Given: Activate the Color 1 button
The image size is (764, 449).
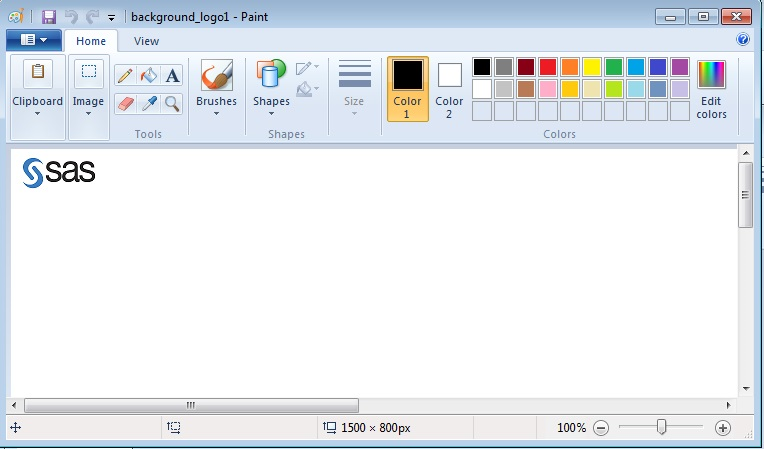Looking at the screenshot, I should coord(407,88).
